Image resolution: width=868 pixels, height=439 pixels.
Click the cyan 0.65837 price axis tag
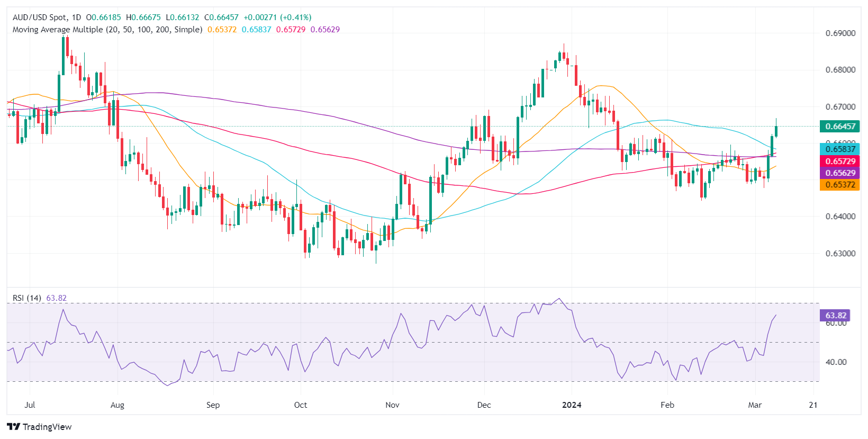[x=839, y=149]
